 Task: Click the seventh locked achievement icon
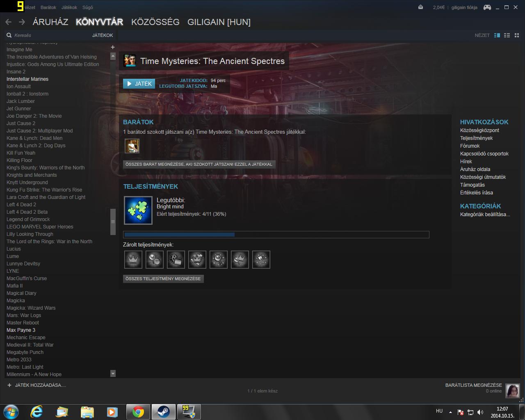point(261,260)
